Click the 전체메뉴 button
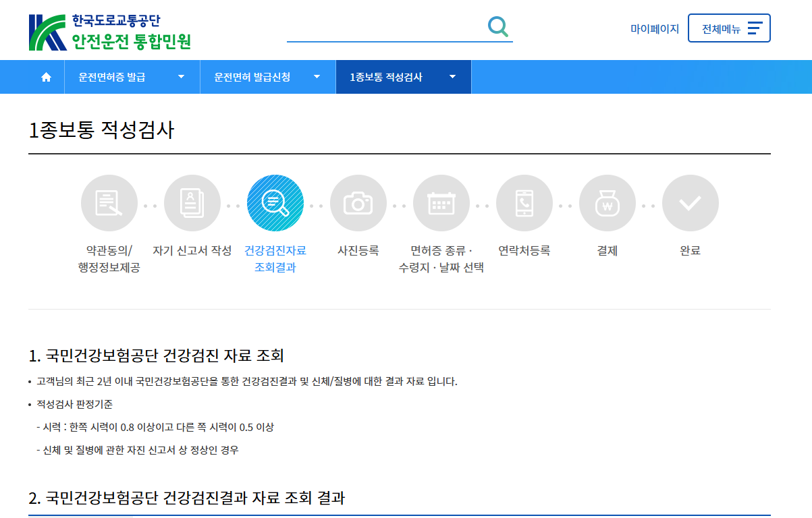 pyautogui.click(x=729, y=28)
